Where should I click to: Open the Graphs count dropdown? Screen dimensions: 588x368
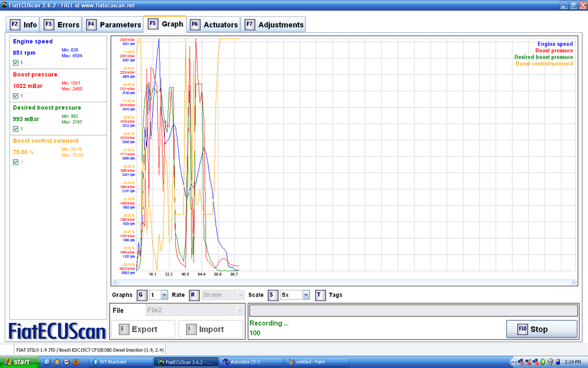(x=164, y=295)
